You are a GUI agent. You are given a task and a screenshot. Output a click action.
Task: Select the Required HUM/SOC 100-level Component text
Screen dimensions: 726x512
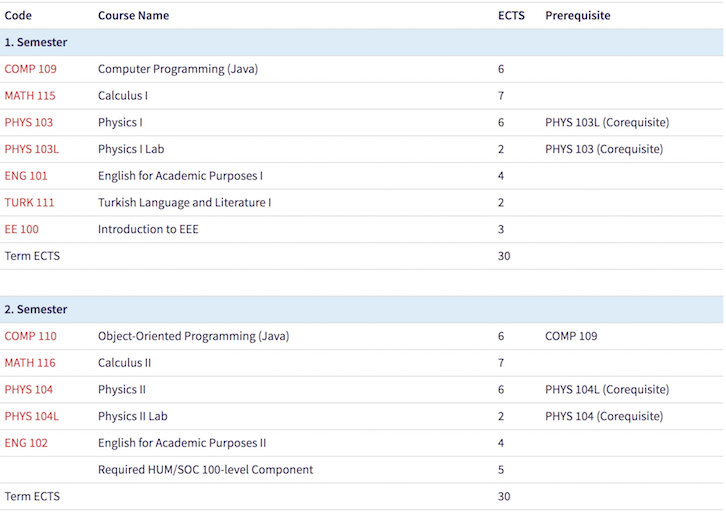coord(206,470)
